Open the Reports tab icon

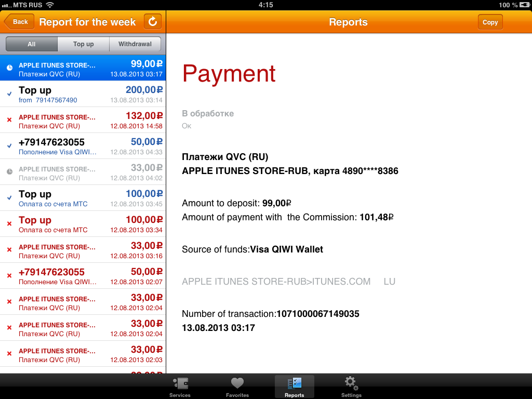[294, 383]
